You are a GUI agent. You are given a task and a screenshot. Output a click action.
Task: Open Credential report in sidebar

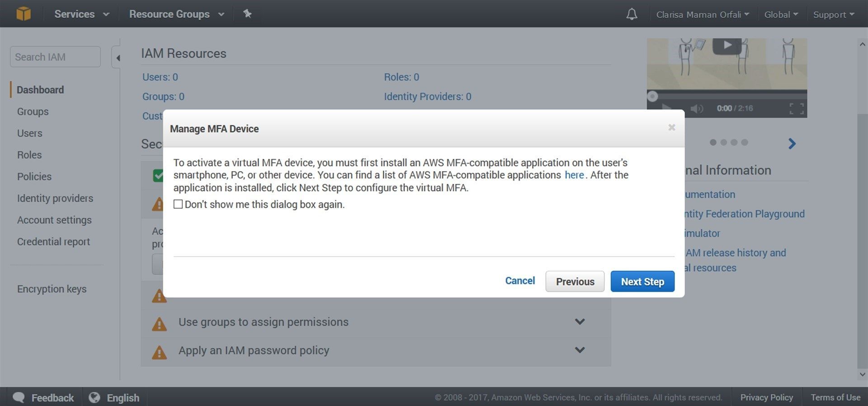pos(53,242)
